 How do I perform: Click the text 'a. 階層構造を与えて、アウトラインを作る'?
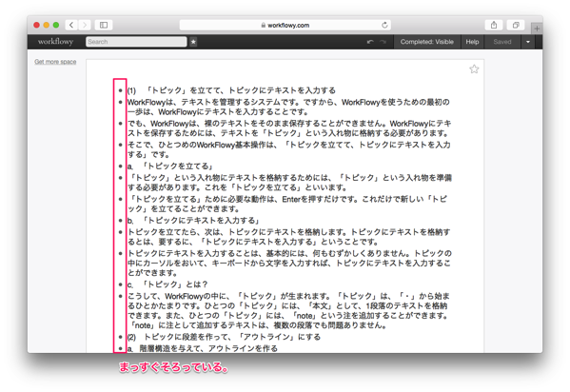click(x=203, y=348)
